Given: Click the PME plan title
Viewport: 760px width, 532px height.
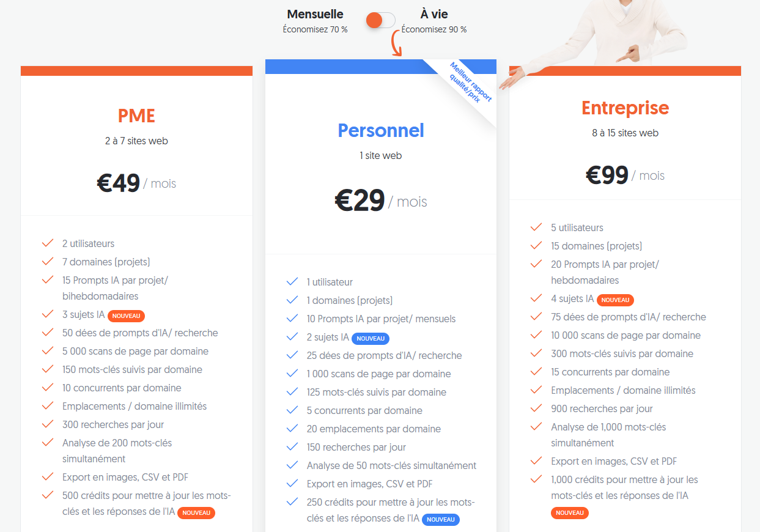Looking at the screenshot, I should (x=136, y=116).
